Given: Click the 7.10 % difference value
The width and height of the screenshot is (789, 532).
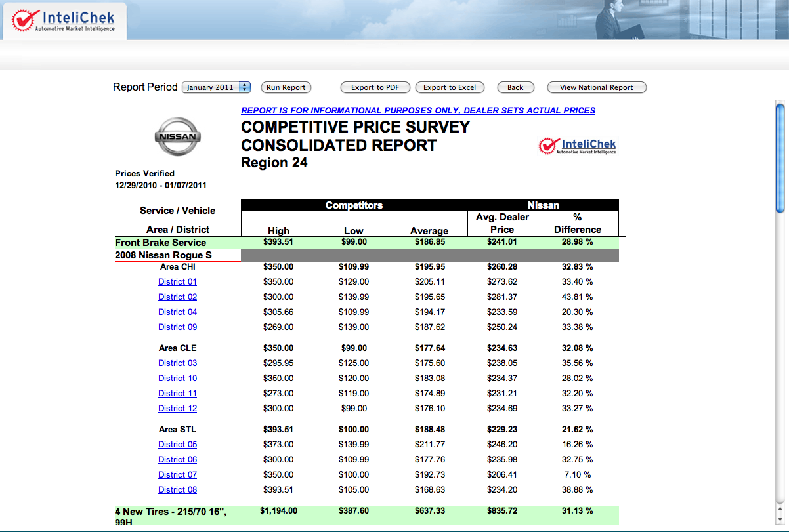Looking at the screenshot, I should 577,475.
